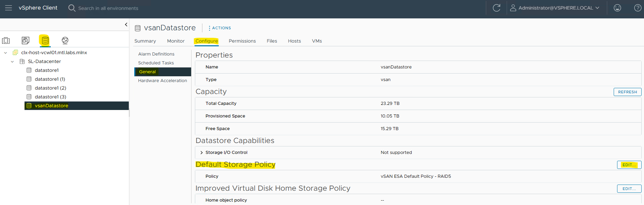Click the Not supported value
Viewport: 644px width, 205px height.
pos(396,153)
